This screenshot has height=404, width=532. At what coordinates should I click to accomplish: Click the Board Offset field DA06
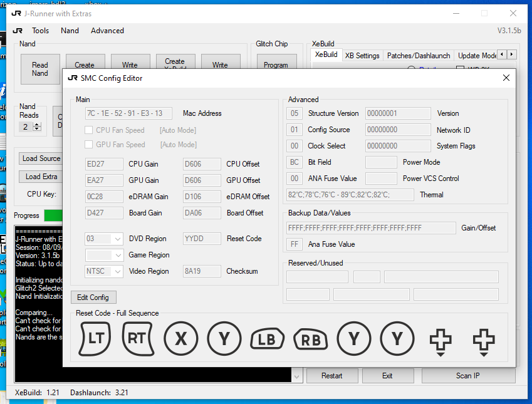click(x=202, y=213)
